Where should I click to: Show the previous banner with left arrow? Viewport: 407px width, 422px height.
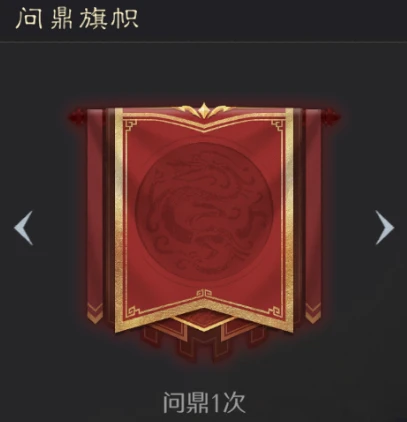24,228
